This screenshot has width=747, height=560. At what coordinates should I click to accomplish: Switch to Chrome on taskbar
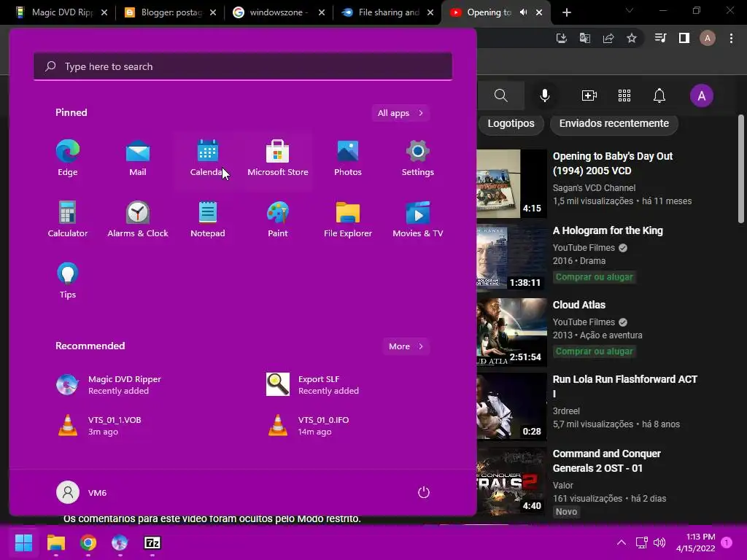point(88,542)
